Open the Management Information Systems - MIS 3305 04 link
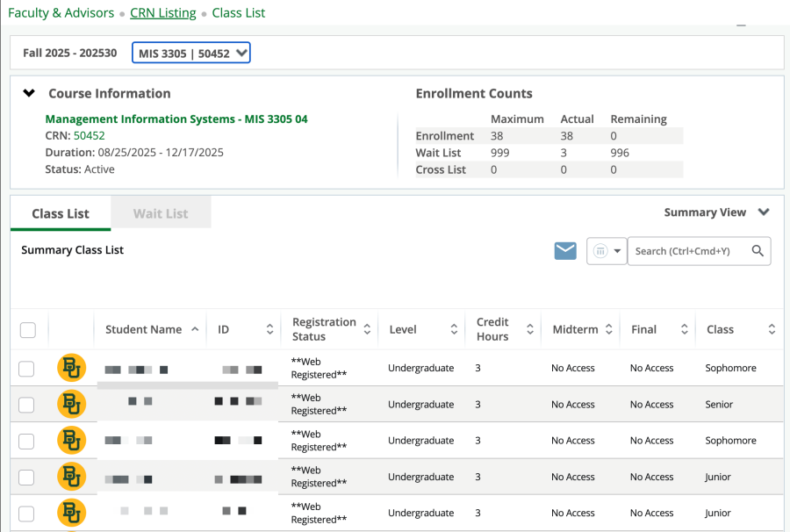 (x=176, y=119)
